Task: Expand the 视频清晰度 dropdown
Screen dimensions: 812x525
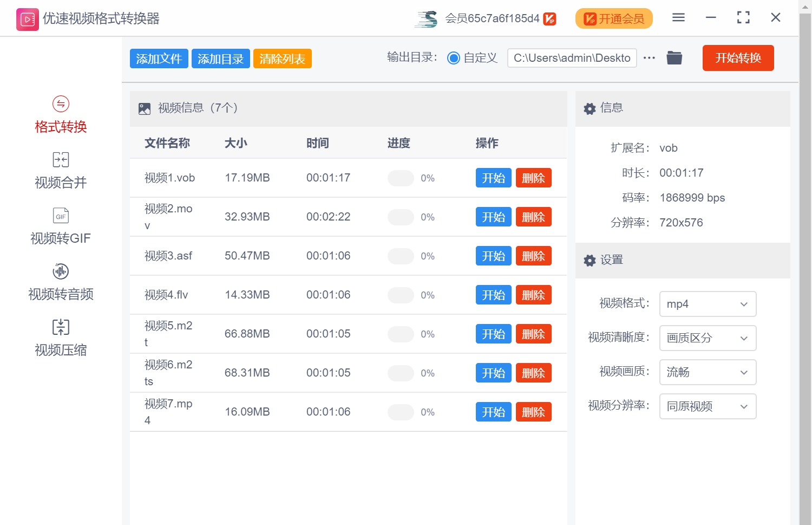Action: coord(708,338)
